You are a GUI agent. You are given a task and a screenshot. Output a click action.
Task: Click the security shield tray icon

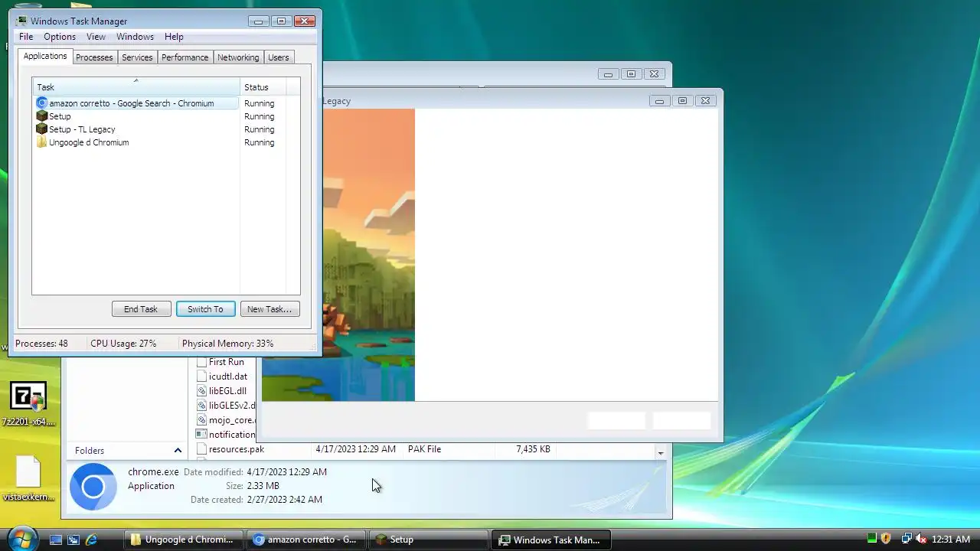[x=886, y=540]
